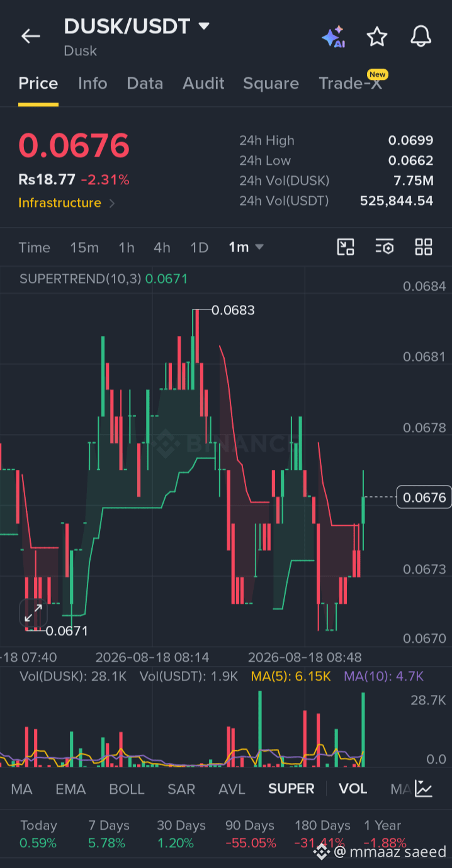Toggle SUPER indicator

[291, 789]
